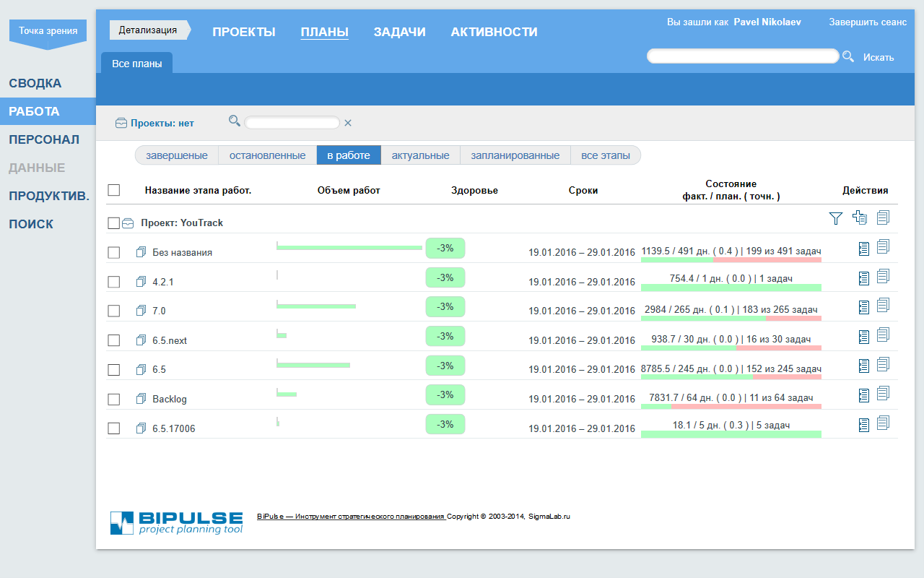Screen dimensions: 924x578
Task: Click in the top search input field
Action: (743, 56)
